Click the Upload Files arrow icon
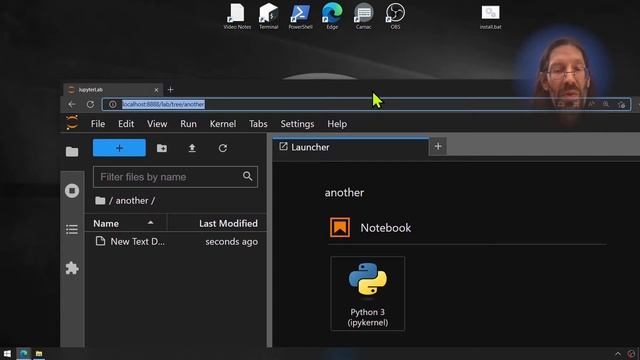640x360 pixels. (x=192, y=148)
